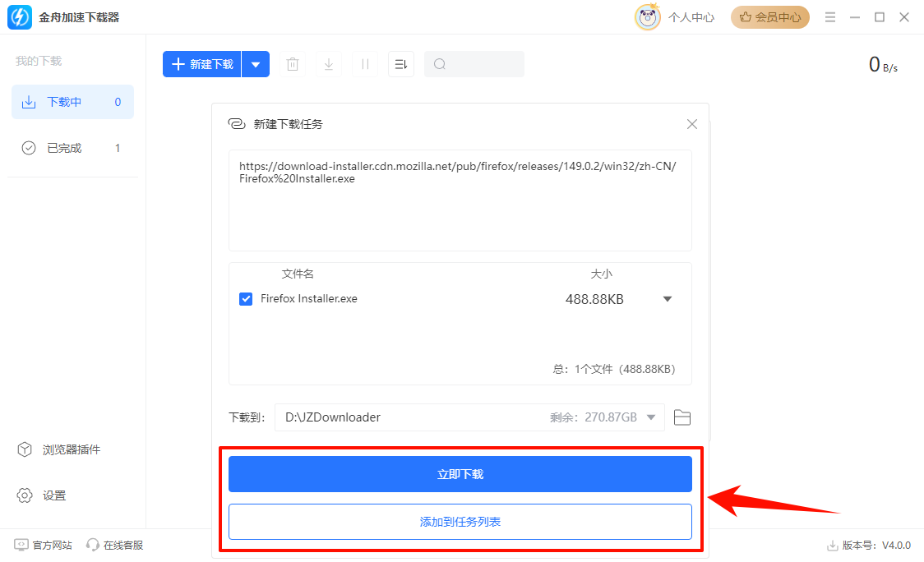The width and height of the screenshot is (924, 562).
Task: Uncheck the Firefox Installer.exe file
Action: coord(246,298)
